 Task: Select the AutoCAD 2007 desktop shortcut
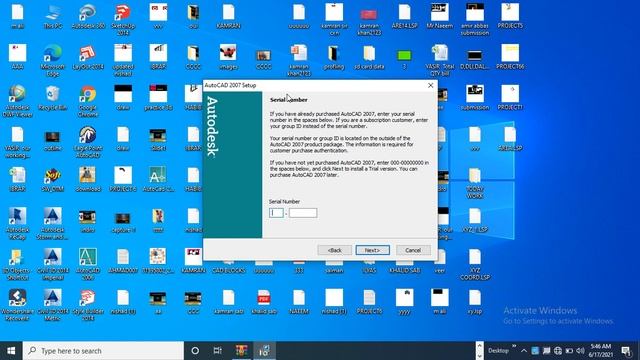point(88,264)
